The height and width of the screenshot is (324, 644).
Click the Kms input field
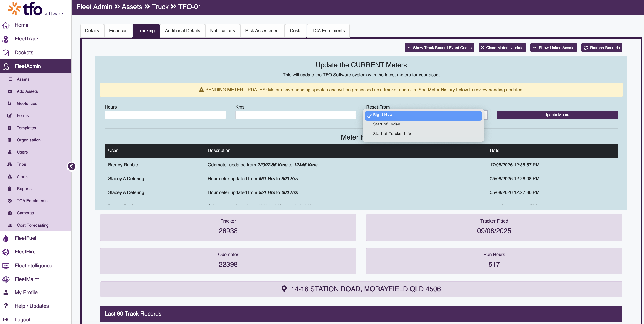(x=296, y=115)
